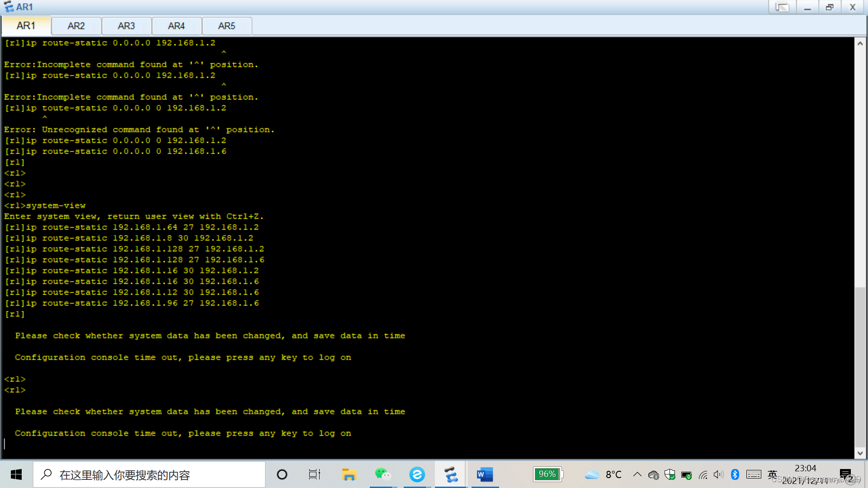The width and height of the screenshot is (868, 488).
Task: Click the Cortana circle icon
Action: coord(282,474)
